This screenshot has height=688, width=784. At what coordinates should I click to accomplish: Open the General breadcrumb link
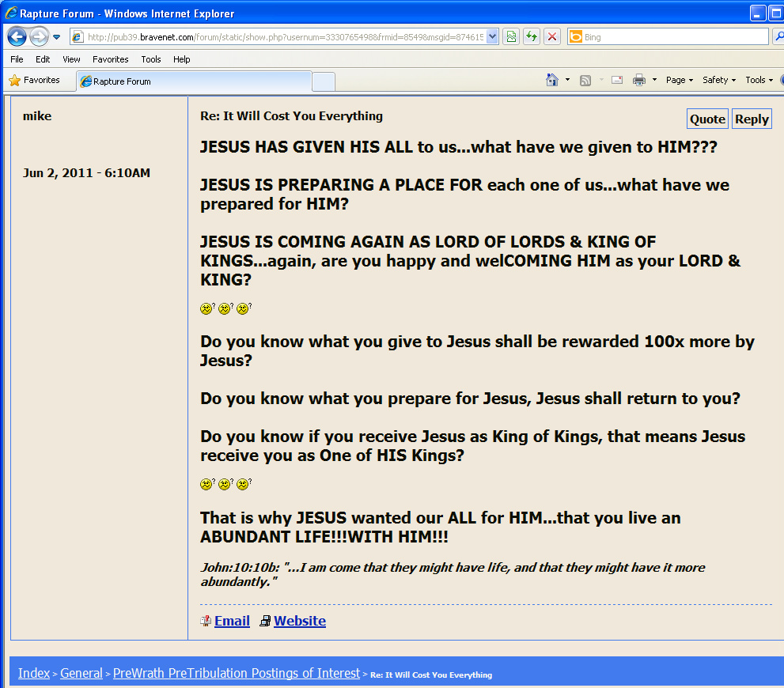coord(81,673)
